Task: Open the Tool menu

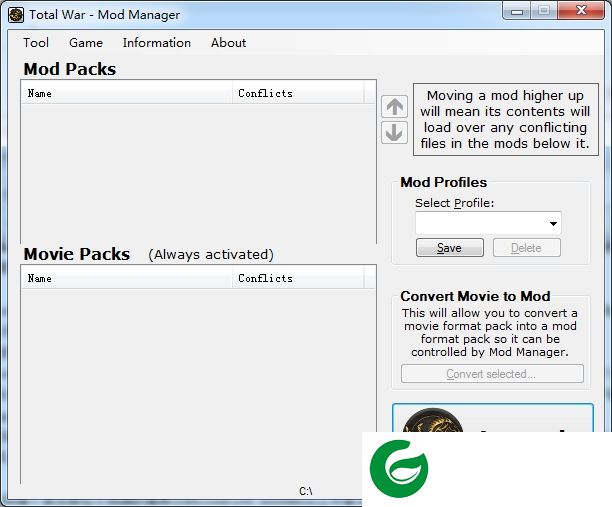Action: [36, 43]
